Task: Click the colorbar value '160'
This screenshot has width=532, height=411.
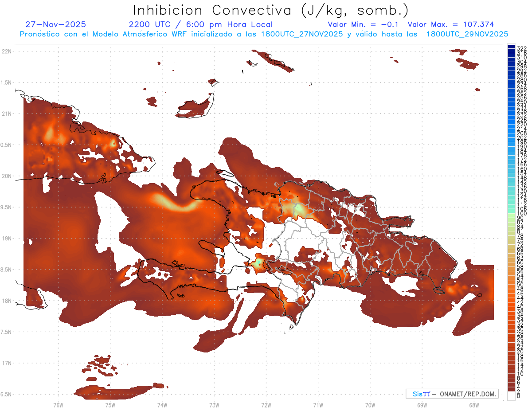Action: click(x=521, y=168)
